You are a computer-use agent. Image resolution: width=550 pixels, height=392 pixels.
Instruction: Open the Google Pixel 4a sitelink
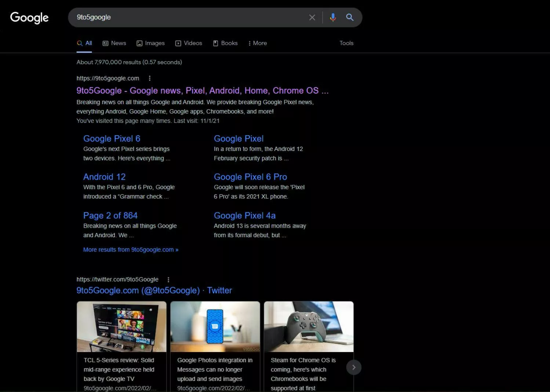coord(245,216)
